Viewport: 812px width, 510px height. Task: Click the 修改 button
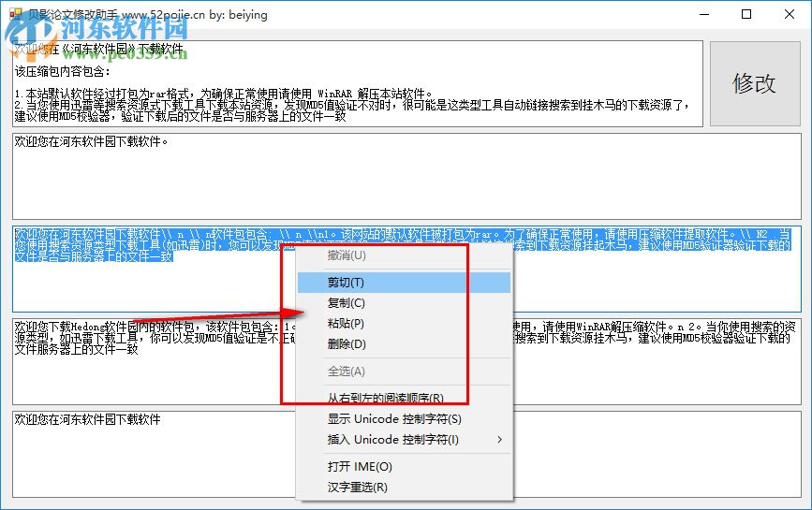click(755, 84)
